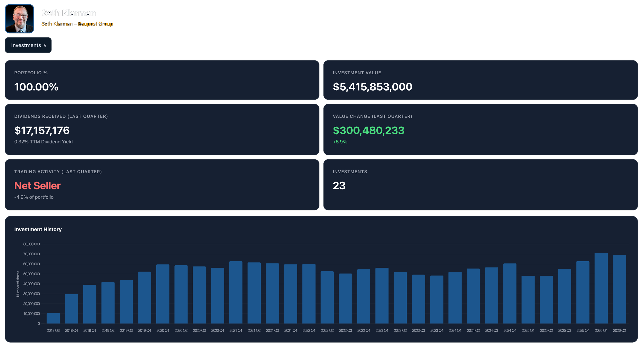Click the Seth Klarman name heading
This screenshot has height=346, width=644.
click(69, 13)
